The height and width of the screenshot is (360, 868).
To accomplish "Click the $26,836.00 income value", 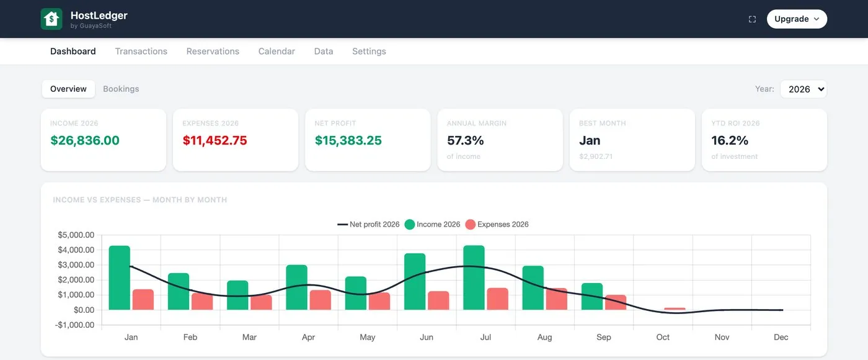I will (x=85, y=141).
